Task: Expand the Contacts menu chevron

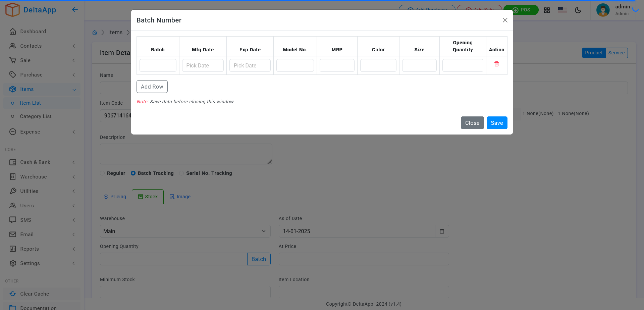Action: tap(74, 46)
